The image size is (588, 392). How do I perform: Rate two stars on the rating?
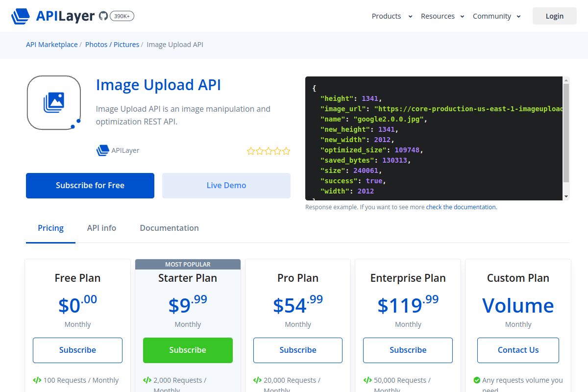(x=260, y=151)
